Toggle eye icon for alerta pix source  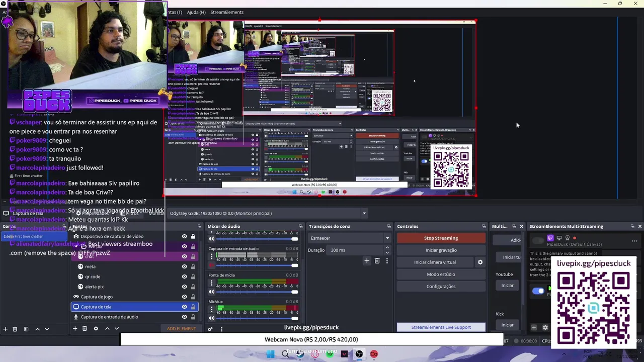click(184, 287)
